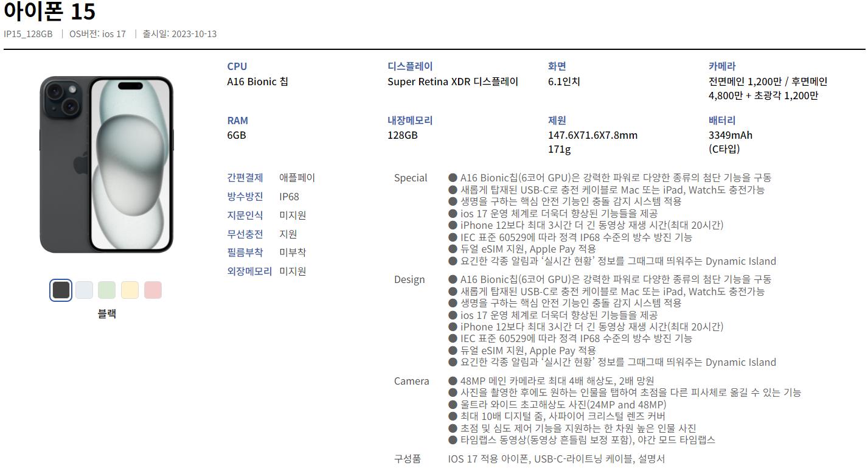This screenshot has height=468, width=868.
Task: Click the 147.6X71.6X7.8mm dimensions value
Action: [x=593, y=135]
